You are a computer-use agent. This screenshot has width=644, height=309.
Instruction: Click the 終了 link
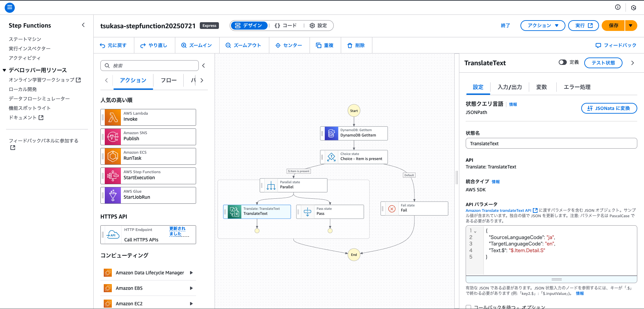tap(505, 26)
